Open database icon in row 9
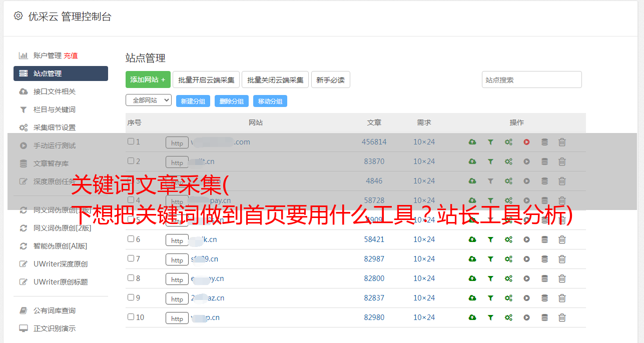This screenshot has height=343, width=644. tap(544, 298)
